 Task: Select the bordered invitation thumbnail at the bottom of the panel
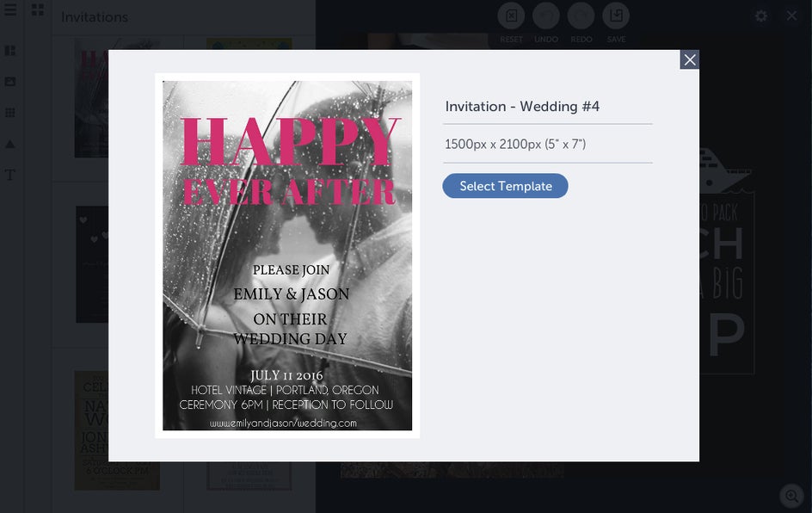(249, 476)
